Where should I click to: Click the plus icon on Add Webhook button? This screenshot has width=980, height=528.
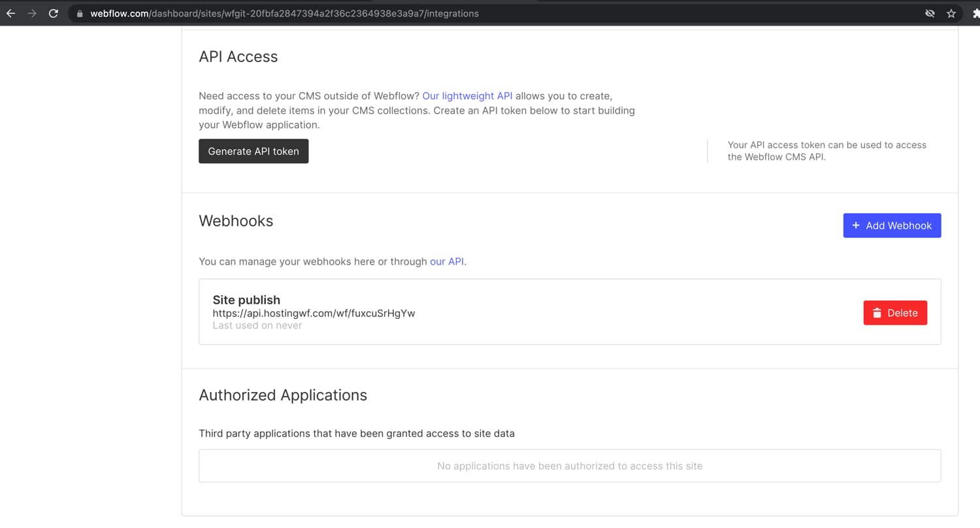[856, 225]
